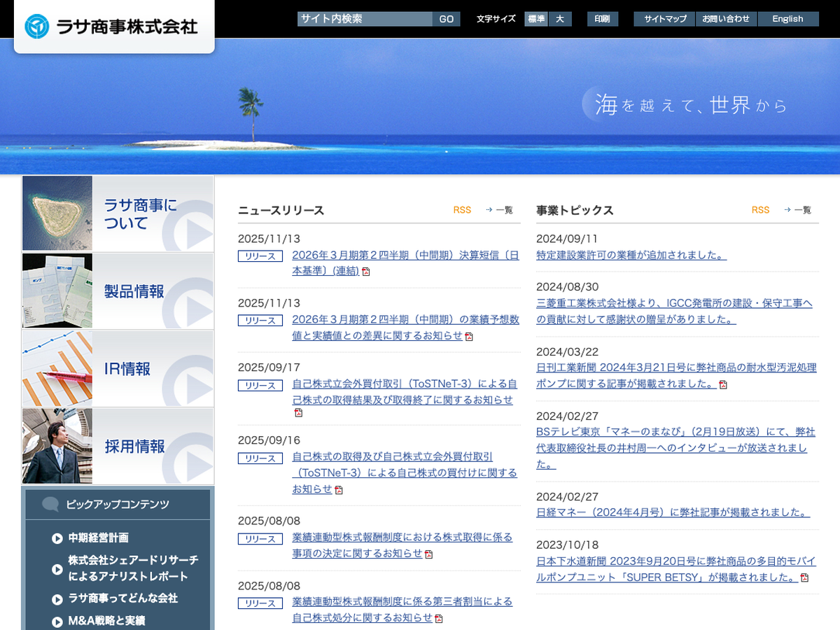Switch the site to English

click(787, 19)
